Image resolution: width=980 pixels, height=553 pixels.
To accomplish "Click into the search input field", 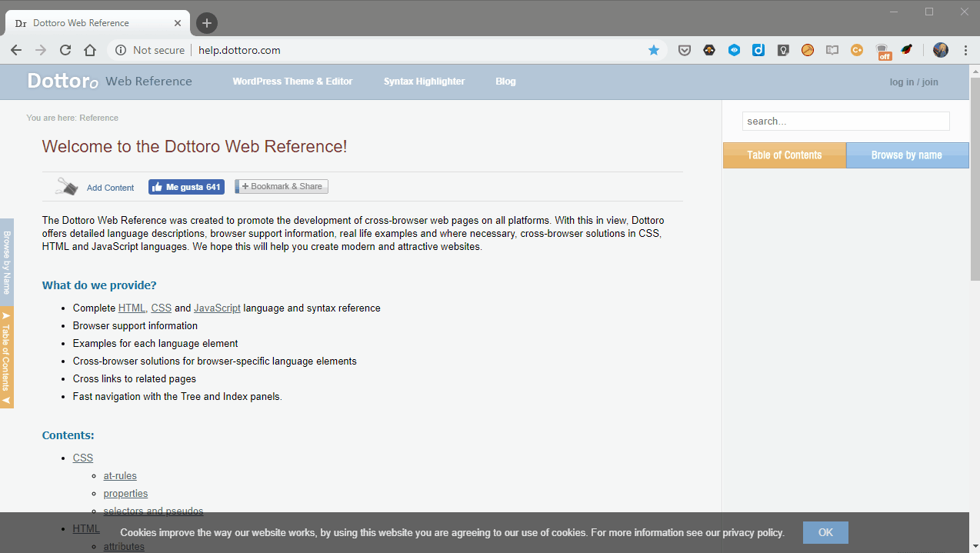I will coord(845,122).
